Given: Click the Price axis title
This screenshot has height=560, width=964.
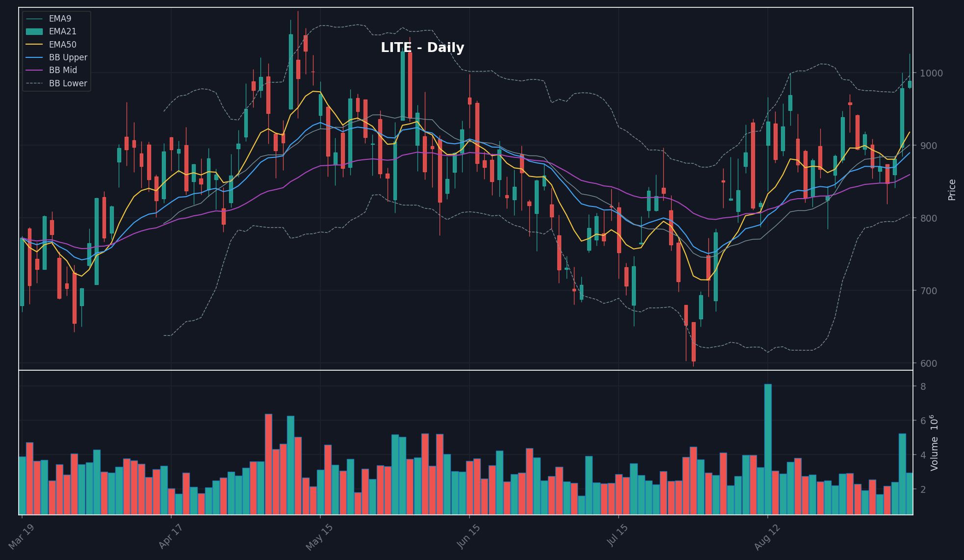Looking at the screenshot, I should [x=952, y=190].
